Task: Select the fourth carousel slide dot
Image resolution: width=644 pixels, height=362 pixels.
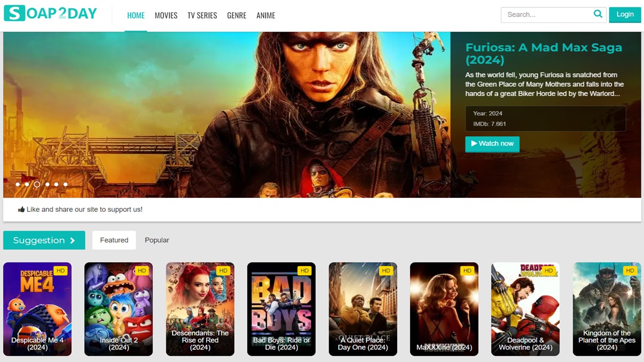Action: coord(47,184)
